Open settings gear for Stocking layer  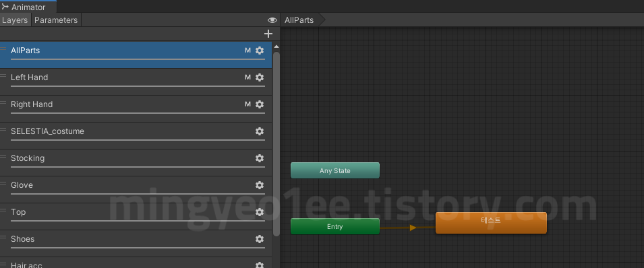pos(260,158)
